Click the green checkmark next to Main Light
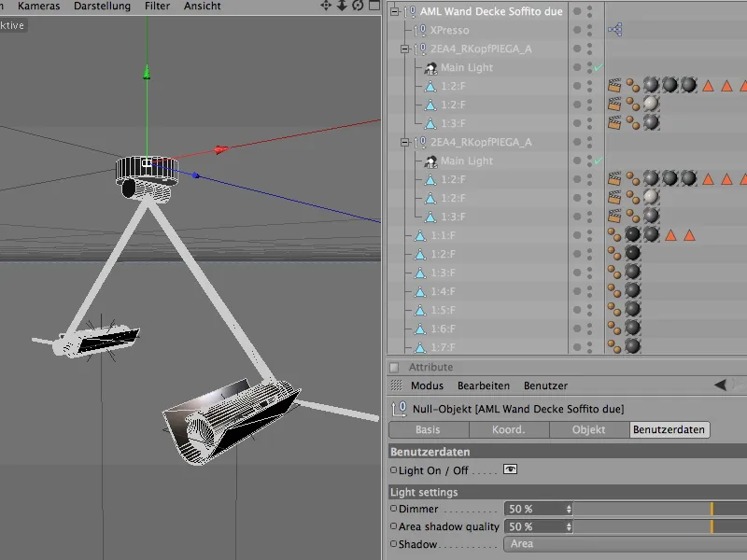This screenshot has height=560, width=747. click(597, 67)
